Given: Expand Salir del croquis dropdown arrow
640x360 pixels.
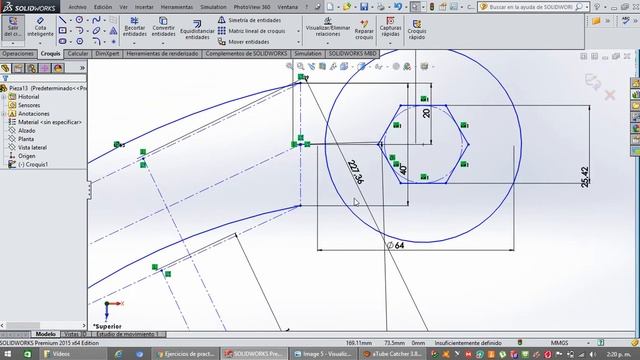Looking at the screenshot, I should click(13, 43).
